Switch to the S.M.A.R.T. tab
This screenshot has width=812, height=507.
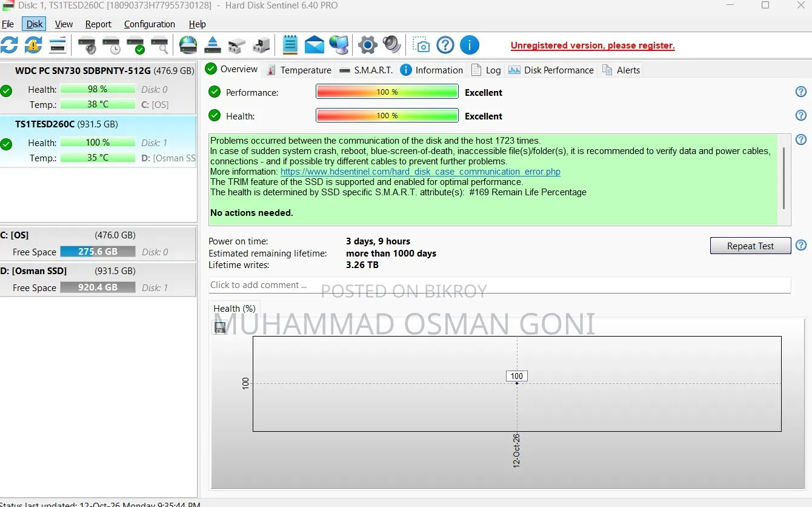[366, 70]
